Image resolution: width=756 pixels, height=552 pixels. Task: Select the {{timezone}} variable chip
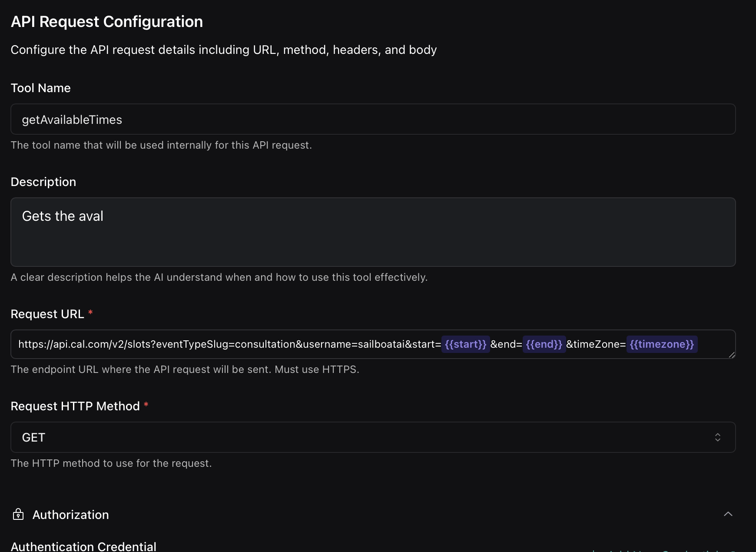(662, 344)
